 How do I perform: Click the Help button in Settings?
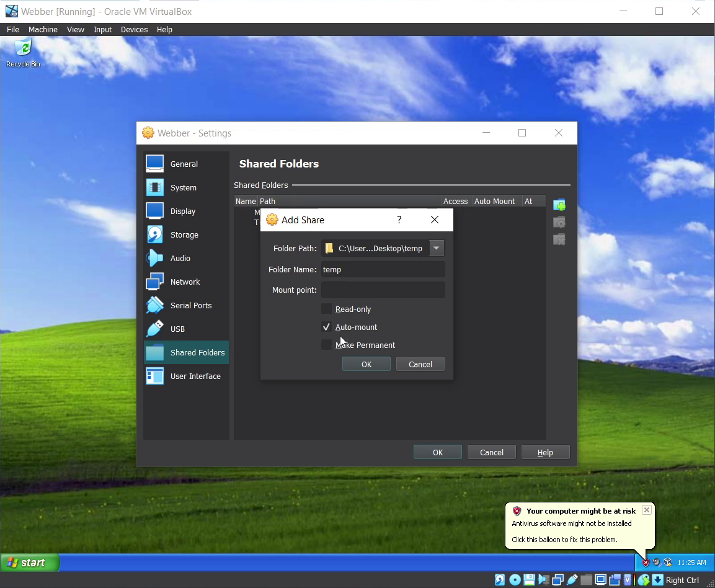(545, 452)
